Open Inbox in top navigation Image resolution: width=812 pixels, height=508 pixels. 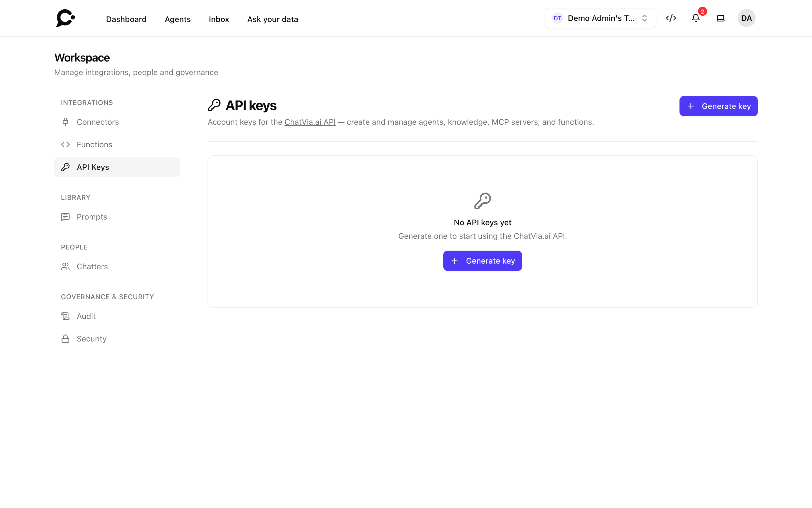(x=219, y=19)
